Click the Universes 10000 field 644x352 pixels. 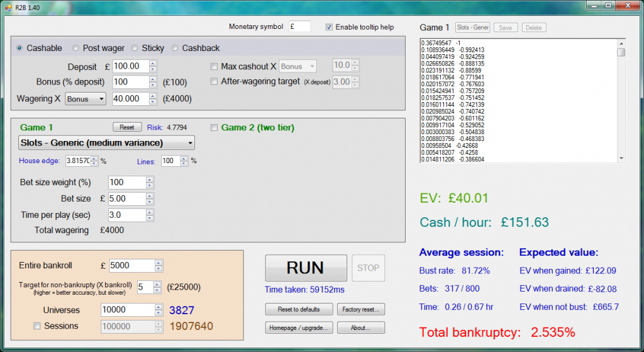point(128,310)
